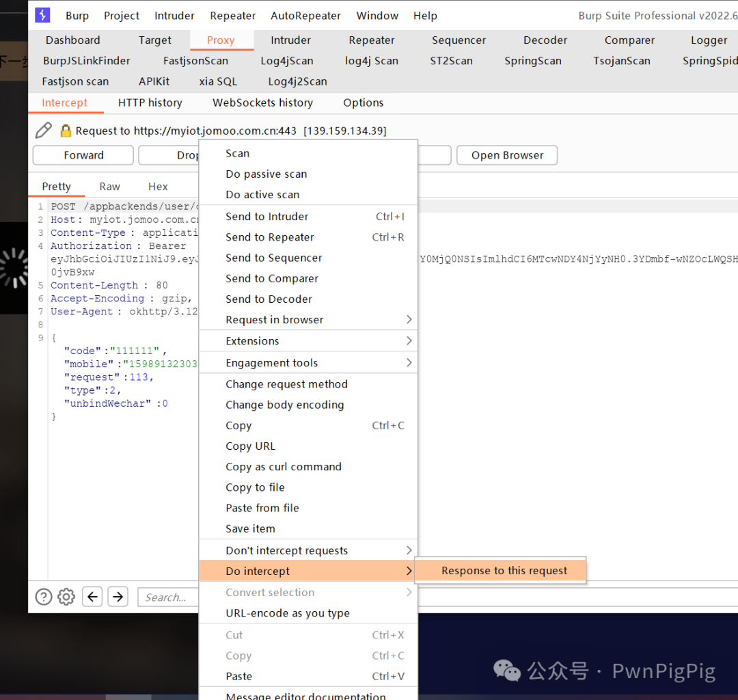Image resolution: width=738 pixels, height=700 pixels.
Task: Open editor settings gear icon
Action: coord(66,597)
